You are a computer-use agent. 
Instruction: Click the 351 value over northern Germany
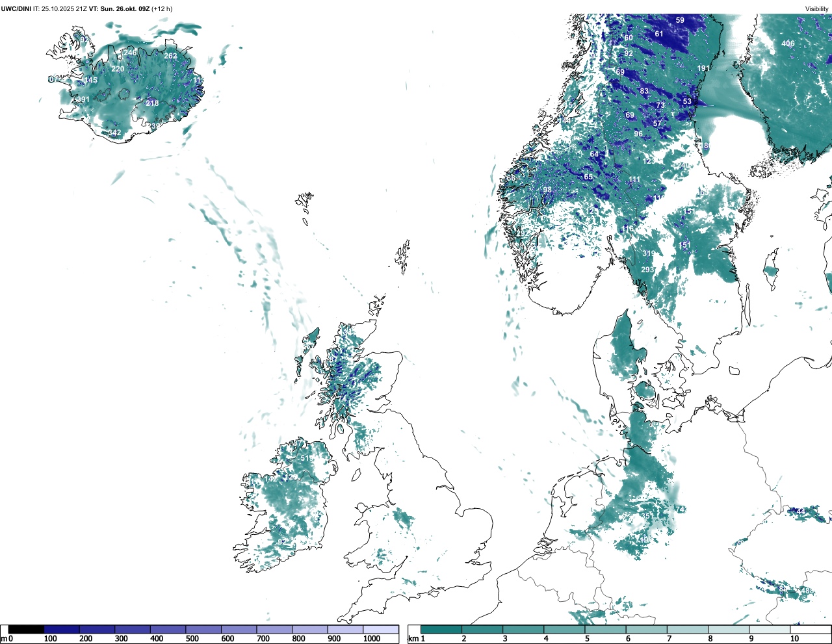646,515
